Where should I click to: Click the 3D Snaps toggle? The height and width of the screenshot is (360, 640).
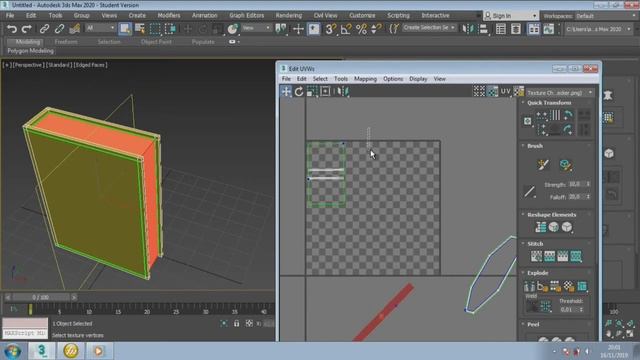331,29
